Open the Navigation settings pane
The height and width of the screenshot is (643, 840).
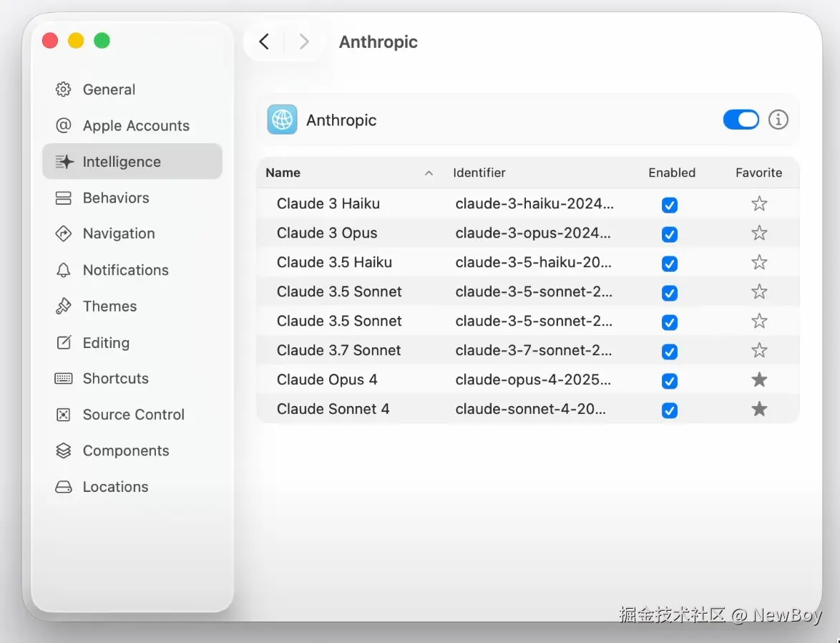(132, 234)
